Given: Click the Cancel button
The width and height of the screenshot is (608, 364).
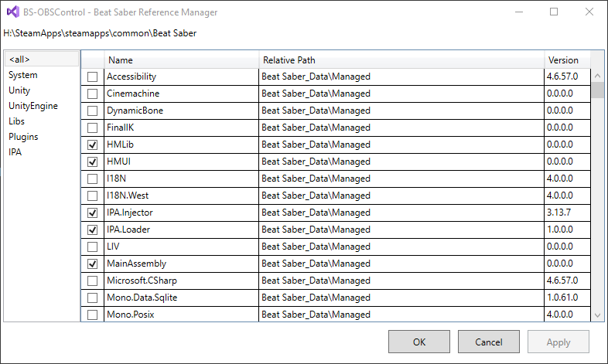Looking at the screenshot, I should [489, 342].
